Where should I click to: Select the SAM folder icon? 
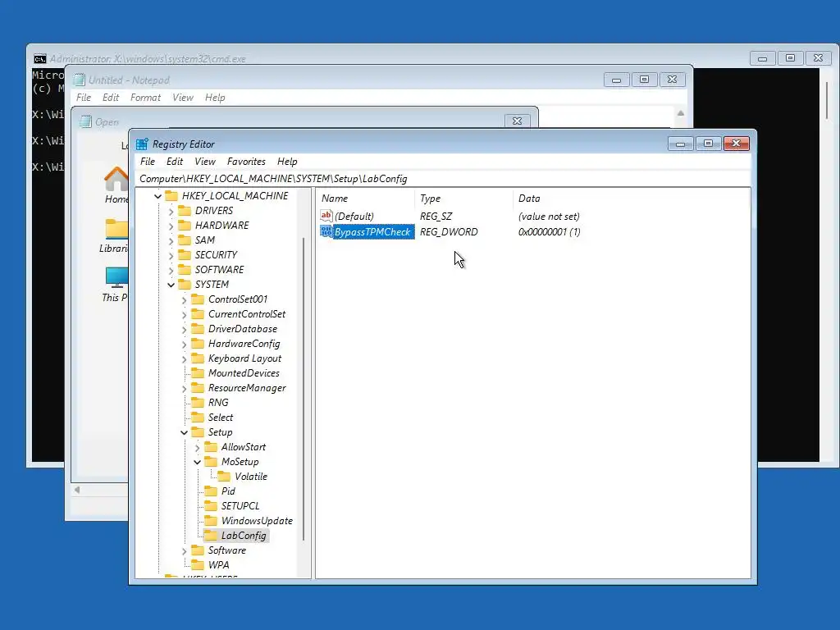coord(185,240)
